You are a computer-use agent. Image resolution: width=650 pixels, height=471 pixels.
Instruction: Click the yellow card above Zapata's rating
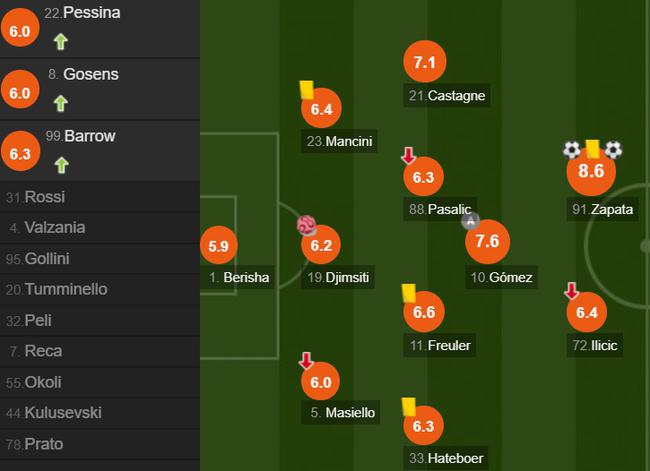coord(592,148)
